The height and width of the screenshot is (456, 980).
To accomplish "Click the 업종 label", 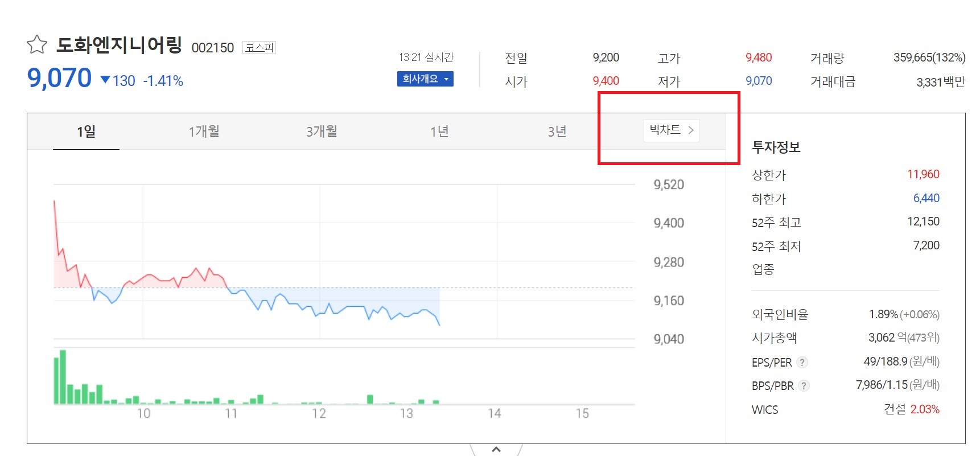I will 763,269.
